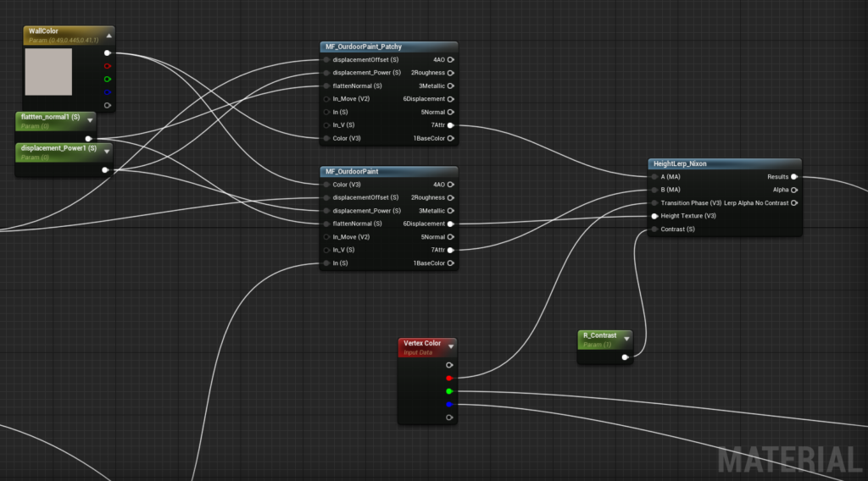Click the green output pin on Vertex Color
This screenshot has height=481, width=868.
449,391
